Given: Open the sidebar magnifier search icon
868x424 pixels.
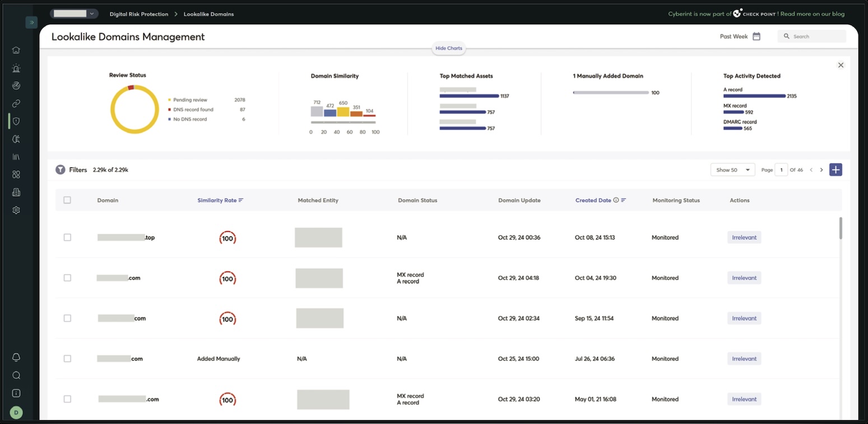Looking at the screenshot, I should pos(16,375).
